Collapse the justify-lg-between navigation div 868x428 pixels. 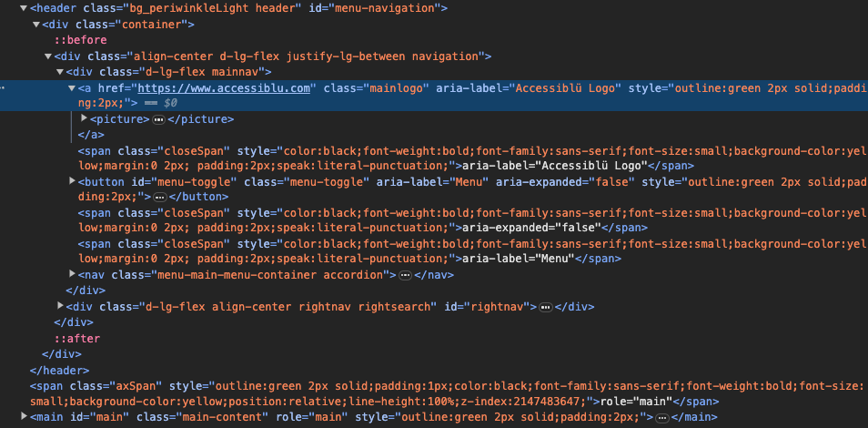[x=47, y=56]
